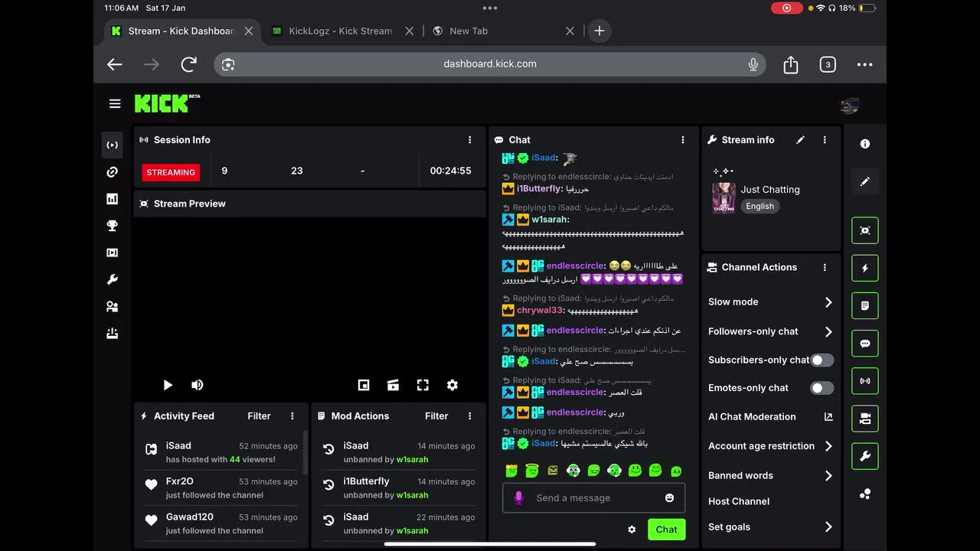Filter the Activity Feed

(x=259, y=416)
